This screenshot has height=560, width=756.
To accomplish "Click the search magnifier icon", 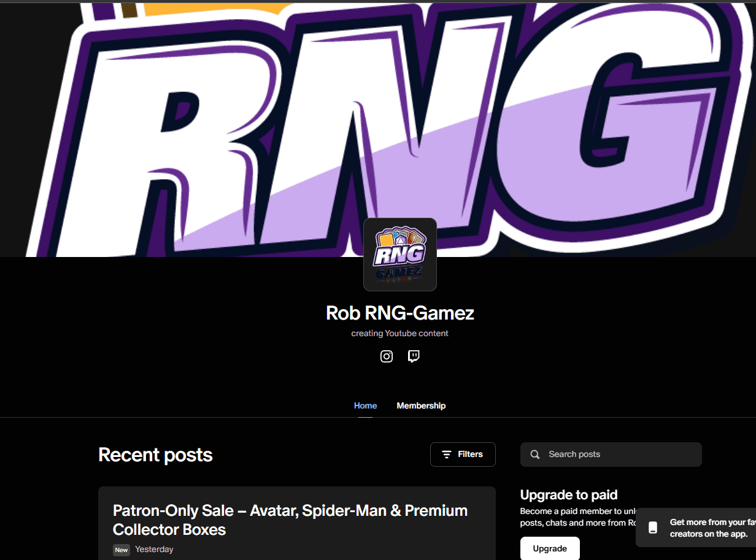I will [x=535, y=455].
